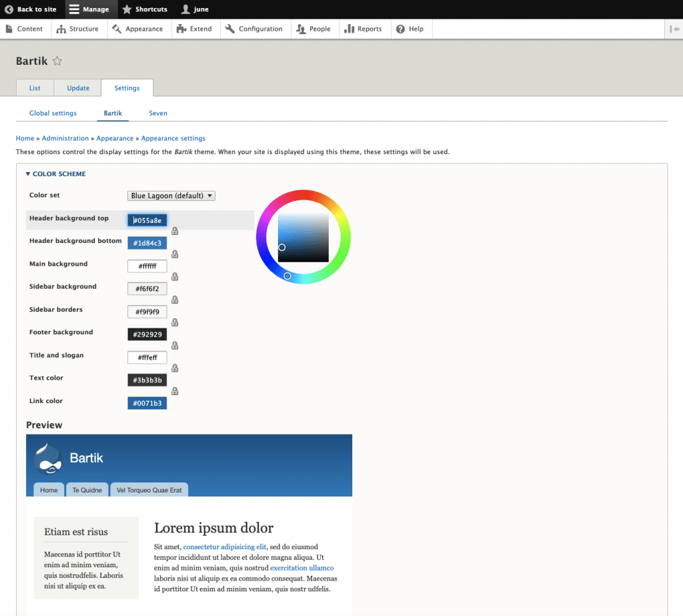Open Global settings sub-tab
This screenshot has width=683, height=616.
pos(53,113)
